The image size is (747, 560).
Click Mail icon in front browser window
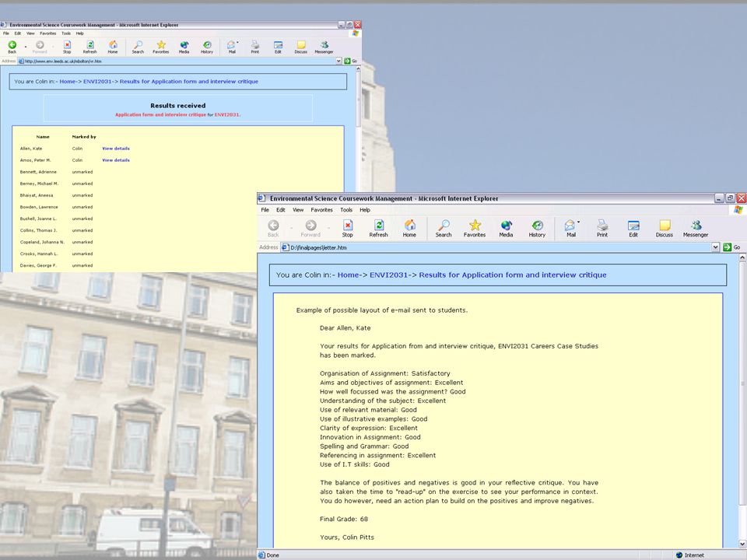(x=570, y=228)
